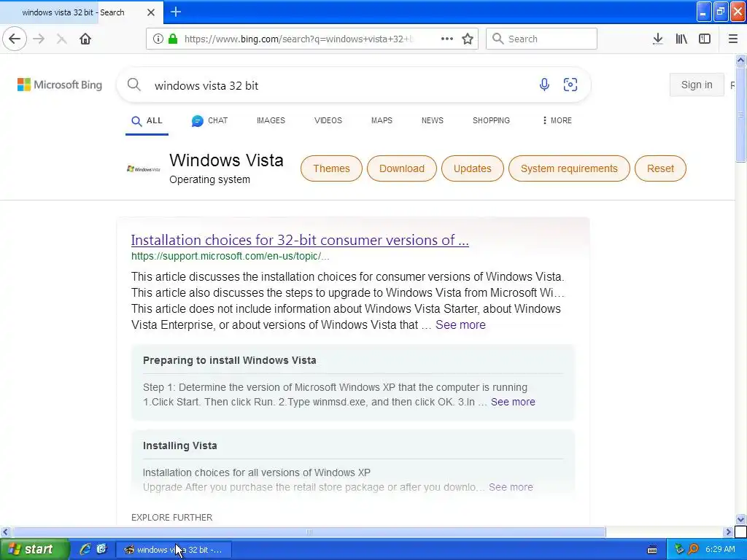Select the 'windows vista 32 bit' taskbar button
This screenshot has height=560, width=747.
click(x=174, y=550)
